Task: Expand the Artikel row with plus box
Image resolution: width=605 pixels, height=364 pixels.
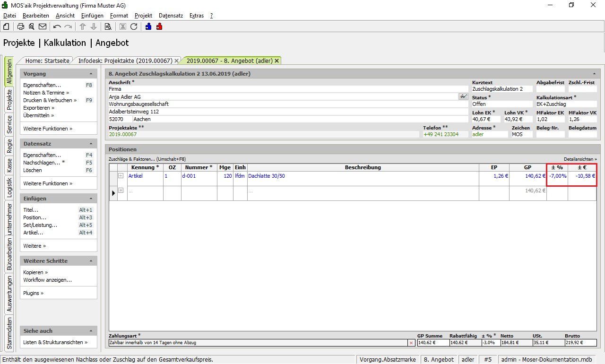Action: 121,176
